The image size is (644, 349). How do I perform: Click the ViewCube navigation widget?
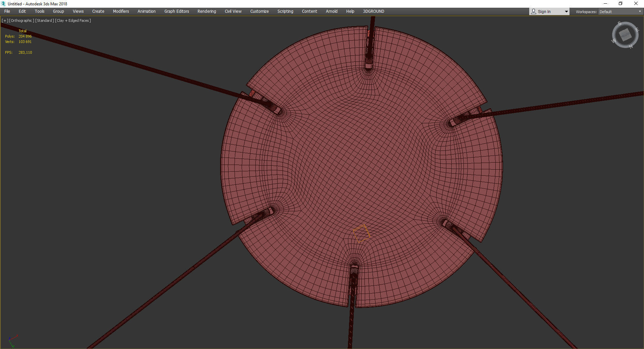point(625,35)
